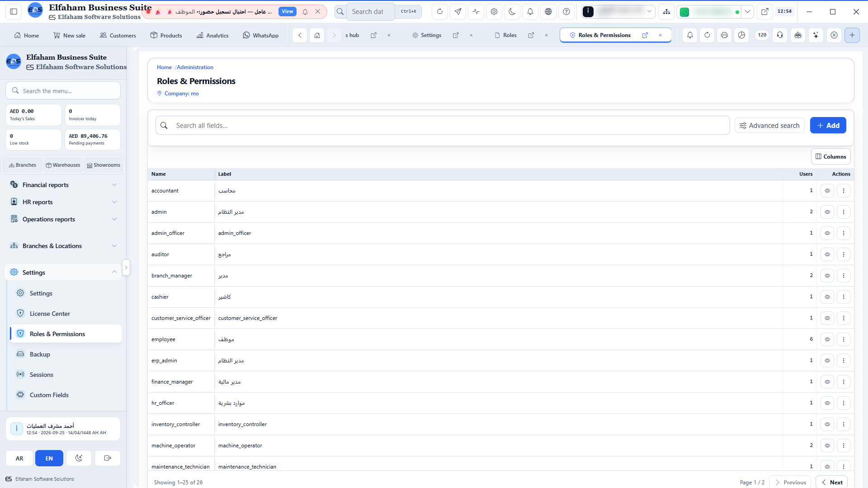The image size is (868, 488).
Task: Click the Administration breadcrumb link
Action: (195, 67)
